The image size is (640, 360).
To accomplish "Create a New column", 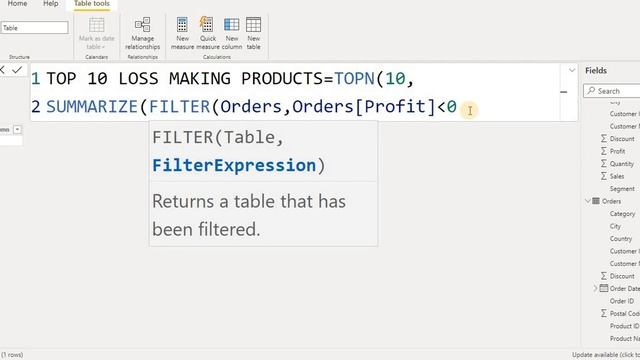I will [232, 33].
